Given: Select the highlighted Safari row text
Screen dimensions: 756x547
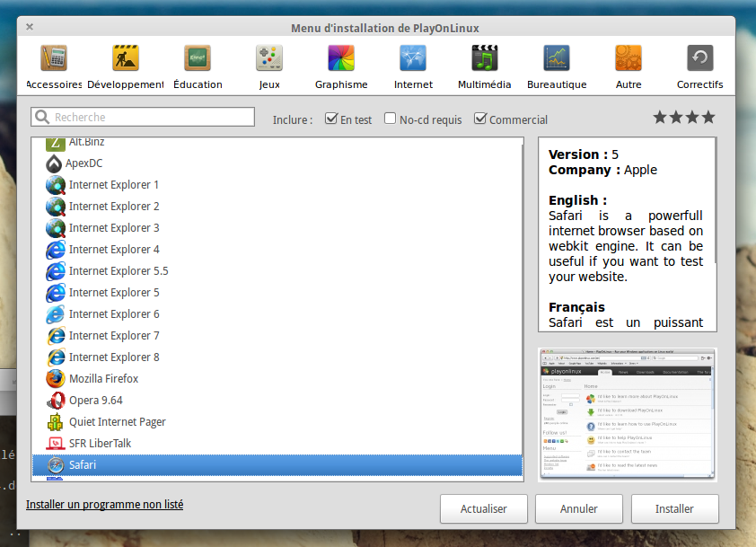Looking at the screenshot, I should pos(83,465).
